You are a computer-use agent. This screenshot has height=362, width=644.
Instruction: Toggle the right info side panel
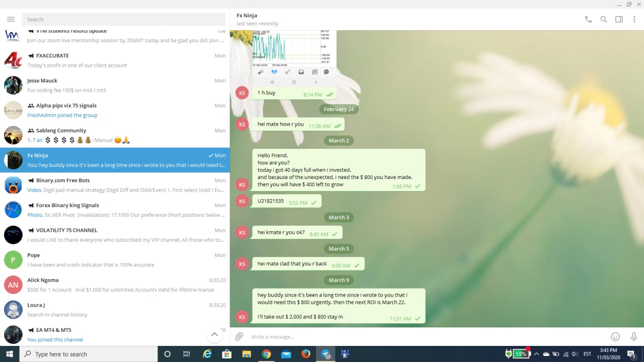619,20
